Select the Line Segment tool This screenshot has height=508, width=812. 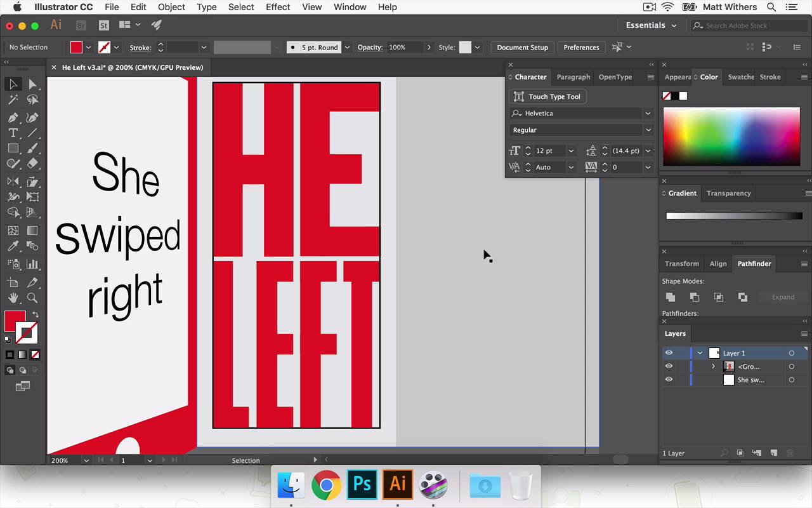click(x=32, y=133)
